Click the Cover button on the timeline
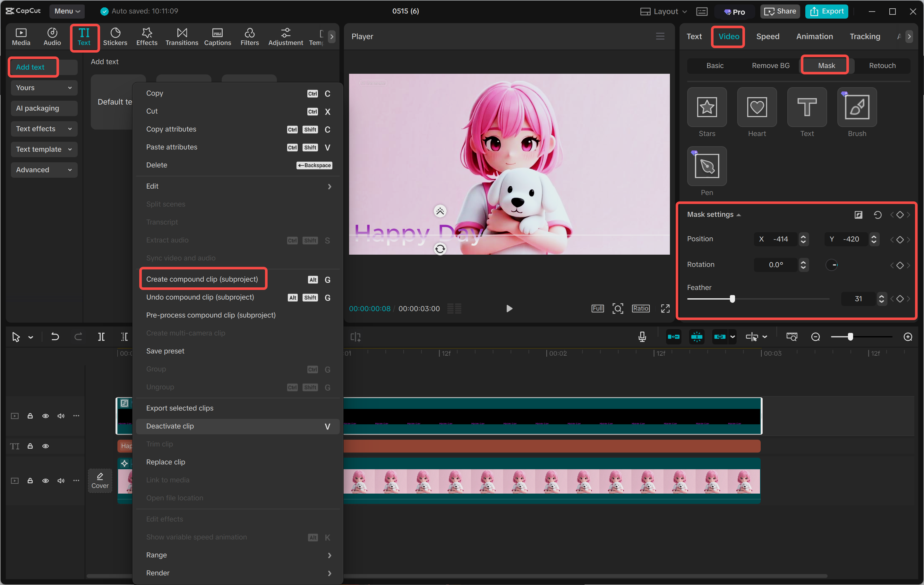The height and width of the screenshot is (585, 924). 100,481
